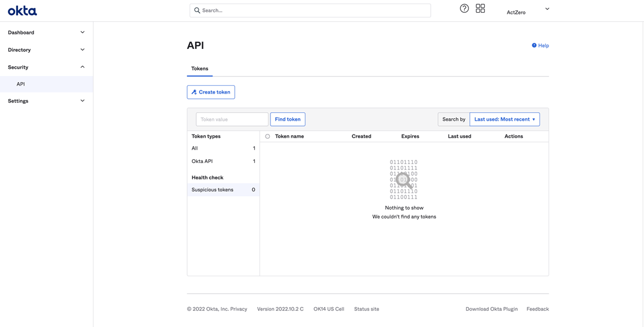Click the Download Okta Plugin link
Viewport: 644px width, 327px height.
(492, 309)
